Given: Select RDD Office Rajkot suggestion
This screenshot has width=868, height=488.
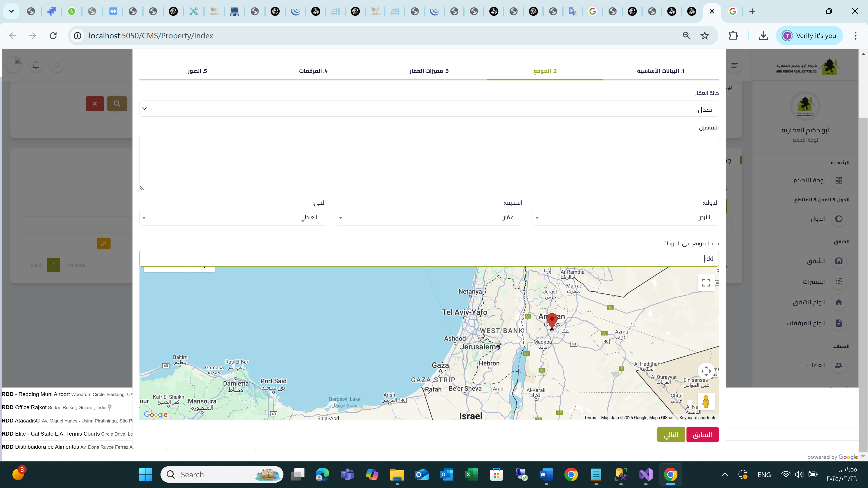Looking at the screenshot, I should pos(67,408).
